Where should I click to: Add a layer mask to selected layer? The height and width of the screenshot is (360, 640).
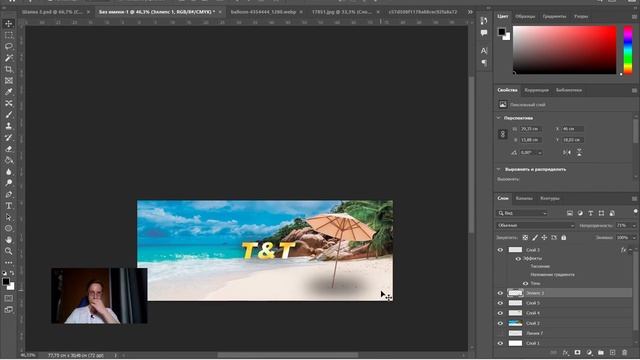[x=577, y=353]
